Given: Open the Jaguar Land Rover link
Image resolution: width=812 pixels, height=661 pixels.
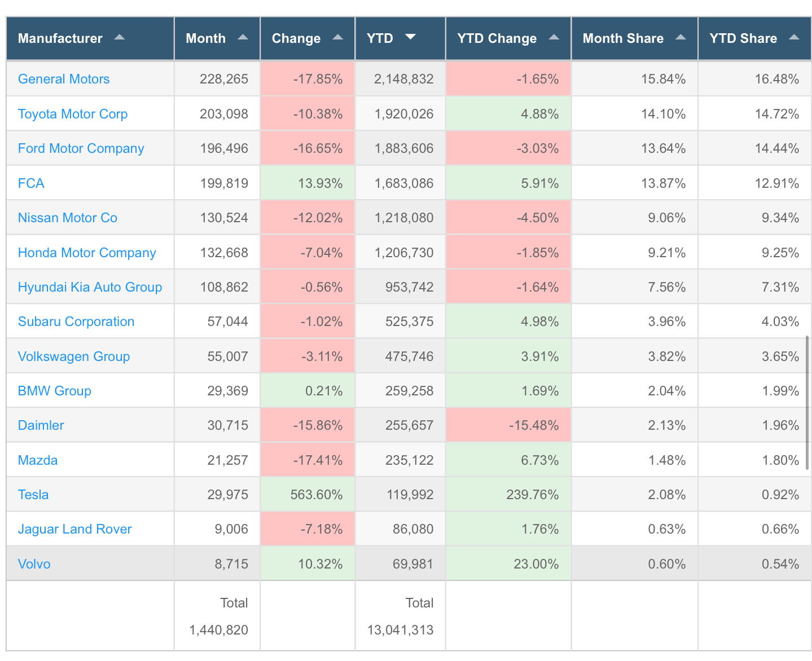Looking at the screenshot, I should point(75,529).
